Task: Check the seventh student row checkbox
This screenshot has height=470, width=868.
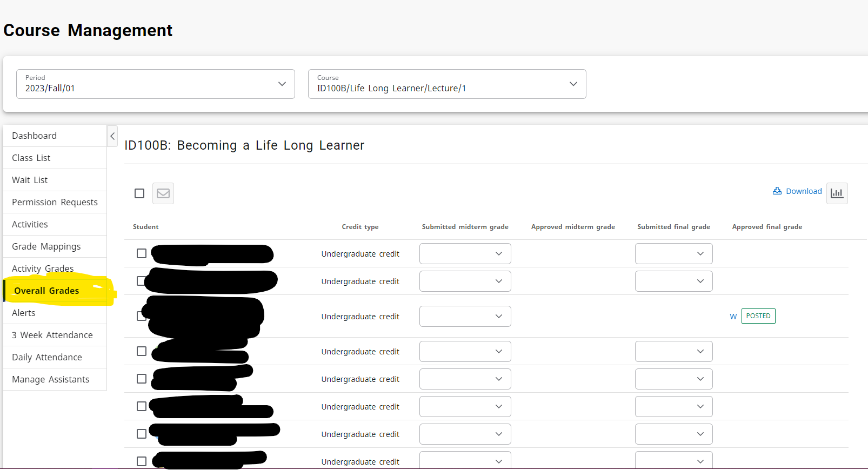Action: 142,434
